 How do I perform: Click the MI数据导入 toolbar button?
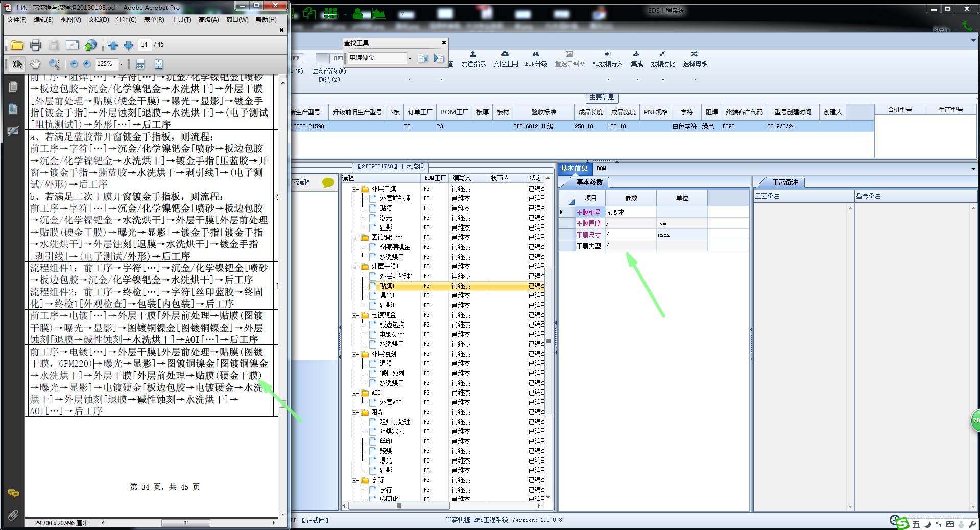point(608,59)
